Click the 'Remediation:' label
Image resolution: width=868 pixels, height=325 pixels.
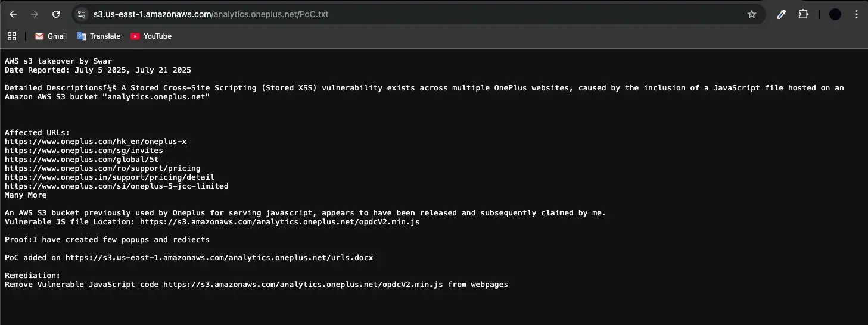[33, 276]
